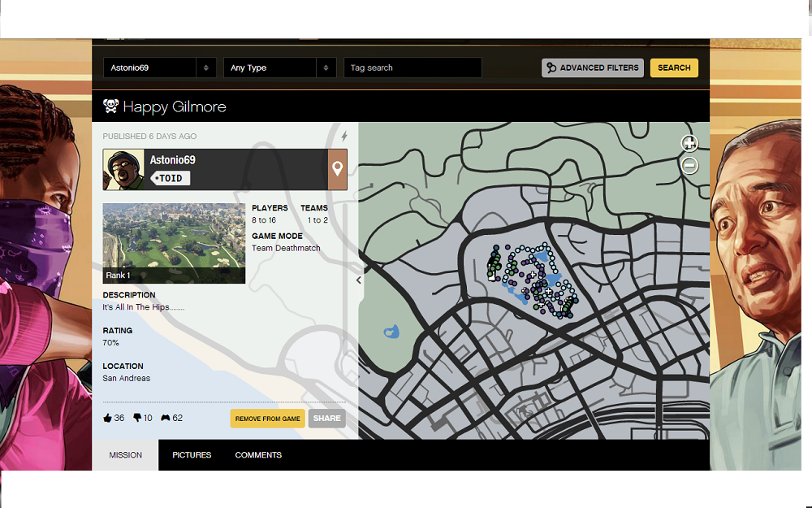Zoom out on the map
The height and width of the screenshot is (508, 812).
[x=689, y=166]
